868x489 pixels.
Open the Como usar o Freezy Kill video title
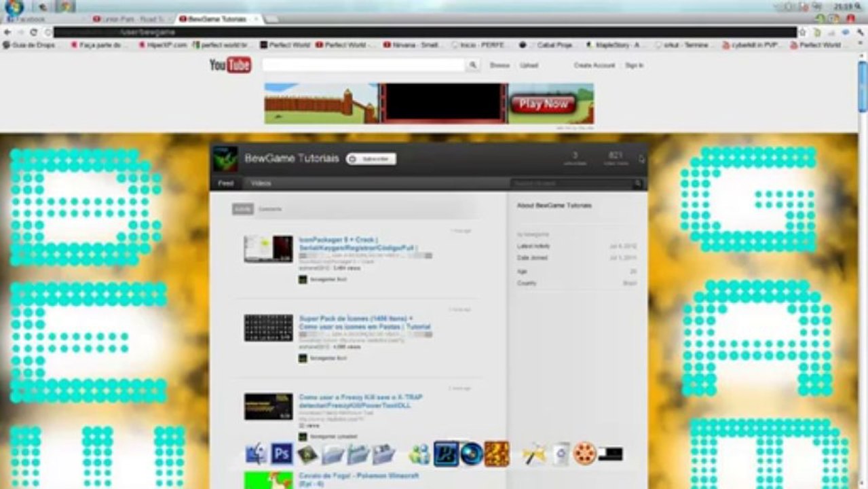coord(362,401)
